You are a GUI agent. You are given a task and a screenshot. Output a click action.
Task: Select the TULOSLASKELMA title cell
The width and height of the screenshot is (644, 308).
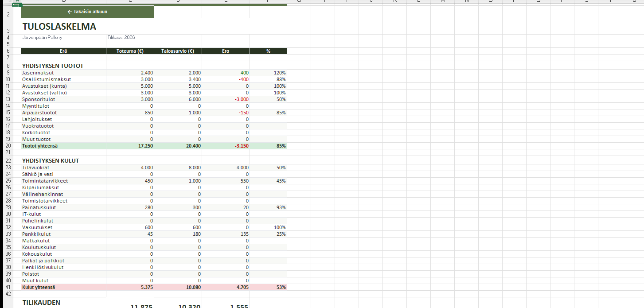[x=59, y=27]
